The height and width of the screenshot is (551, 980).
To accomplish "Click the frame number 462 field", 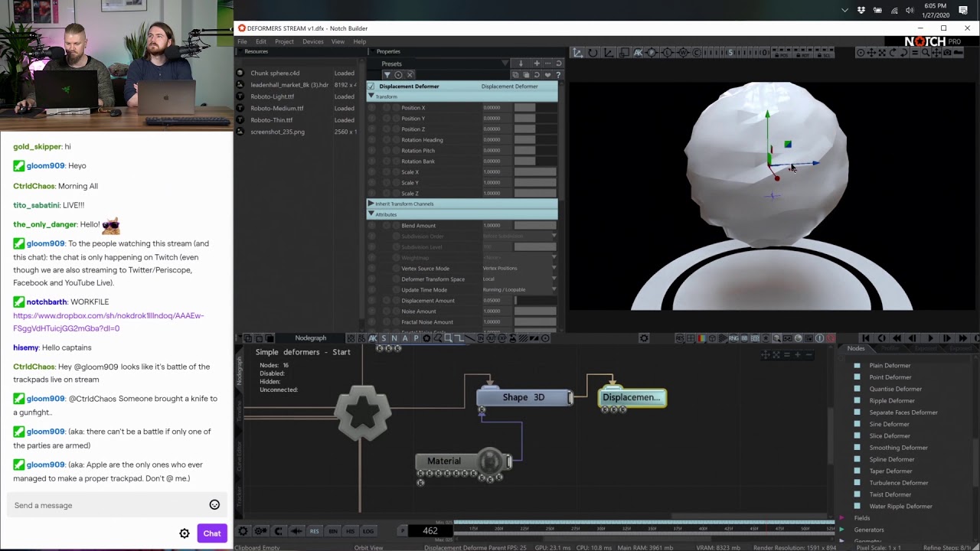I will (430, 531).
